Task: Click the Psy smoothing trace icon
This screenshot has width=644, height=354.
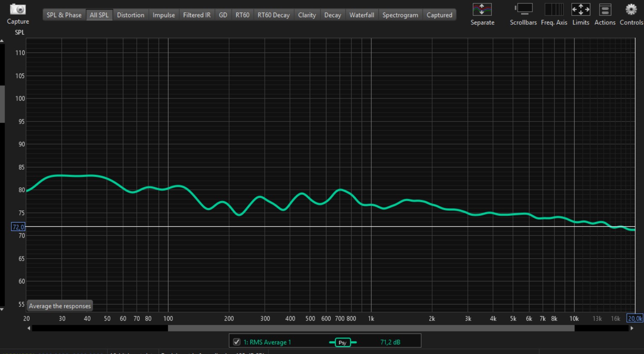Action: point(343,342)
